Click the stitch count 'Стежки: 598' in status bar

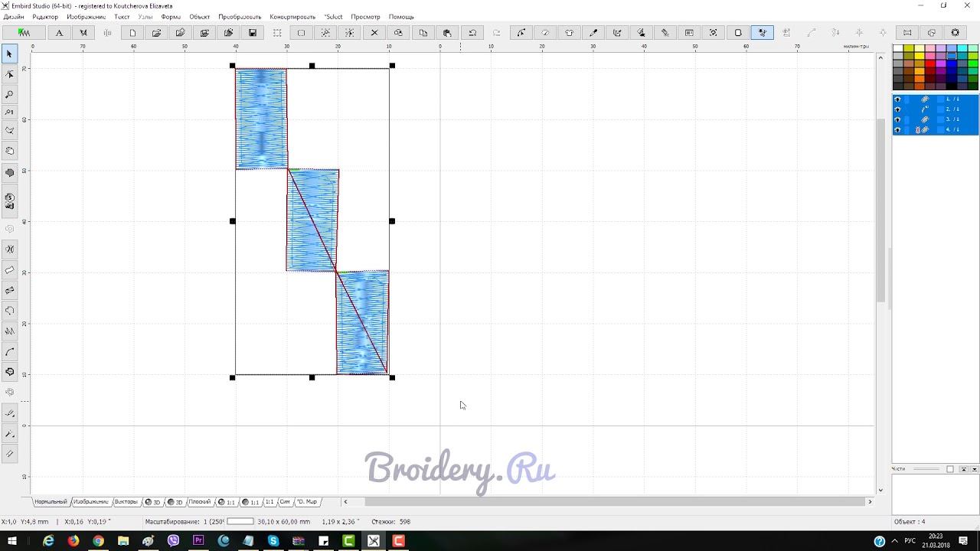pyautogui.click(x=390, y=522)
